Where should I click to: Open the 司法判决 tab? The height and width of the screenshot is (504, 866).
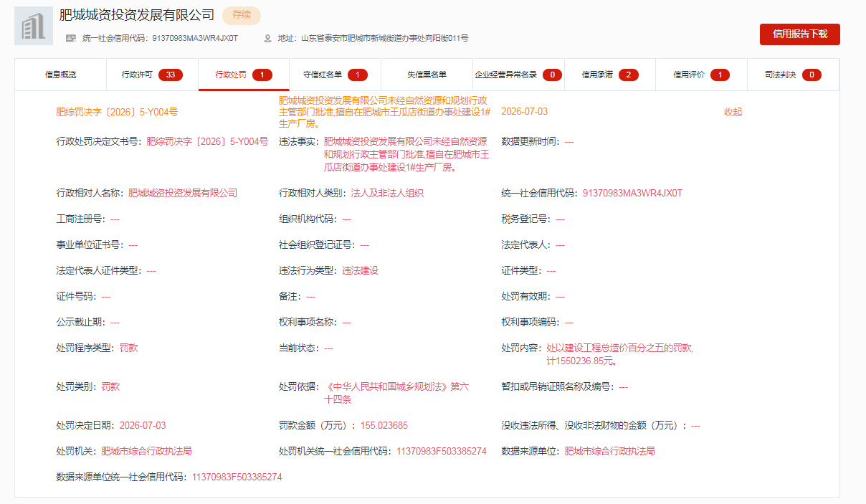[793, 75]
